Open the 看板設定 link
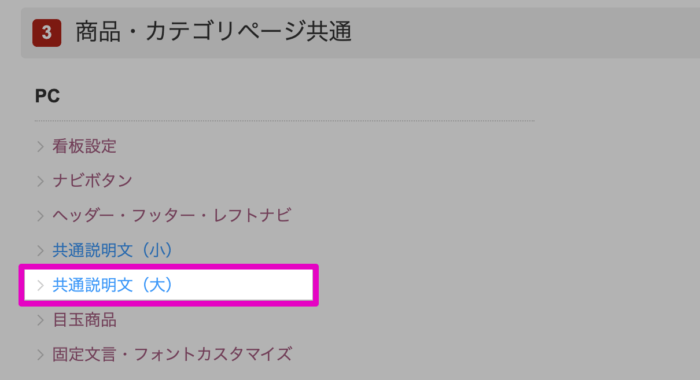700x380 pixels. (x=84, y=146)
